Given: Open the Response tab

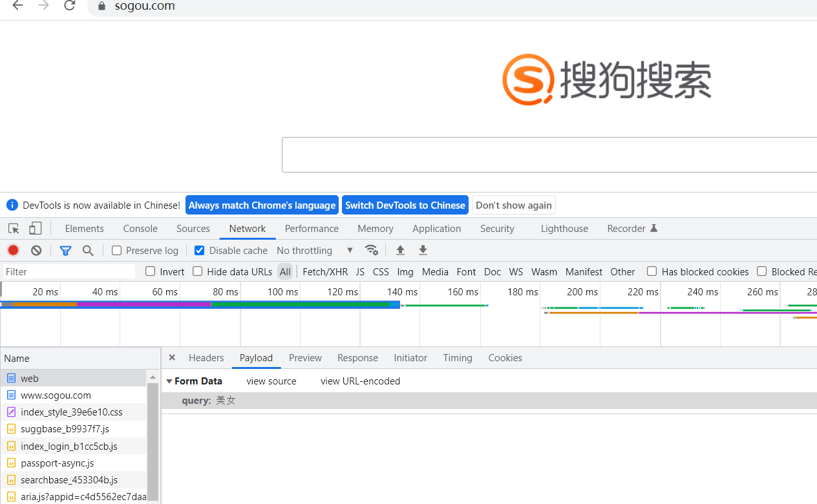Looking at the screenshot, I should click(357, 358).
